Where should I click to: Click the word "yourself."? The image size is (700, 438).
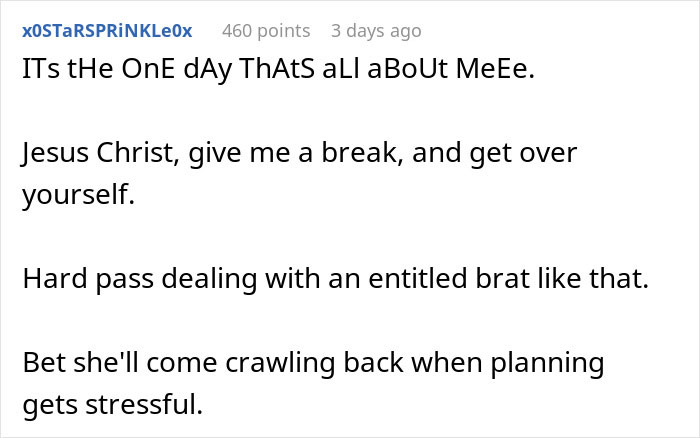point(78,194)
